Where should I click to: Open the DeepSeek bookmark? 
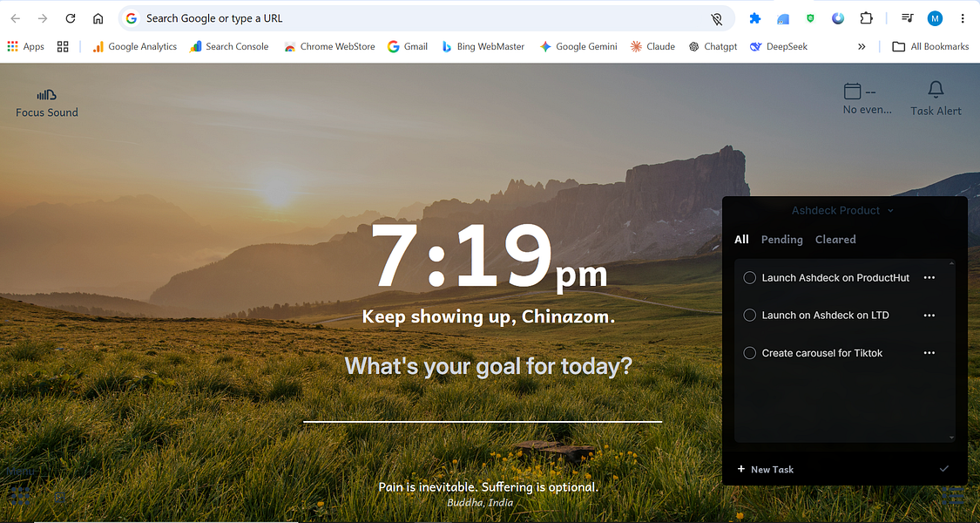click(x=779, y=46)
